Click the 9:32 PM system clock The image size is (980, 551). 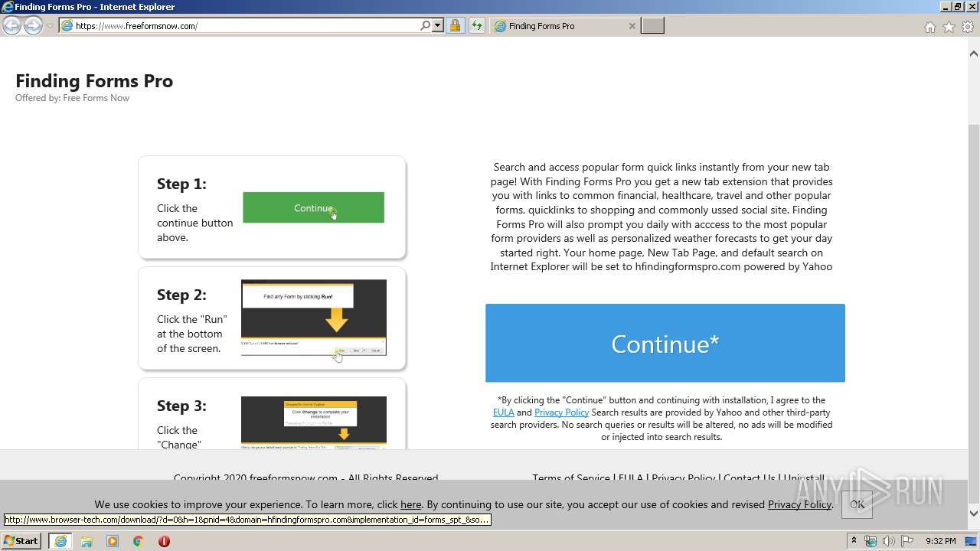(x=940, y=541)
